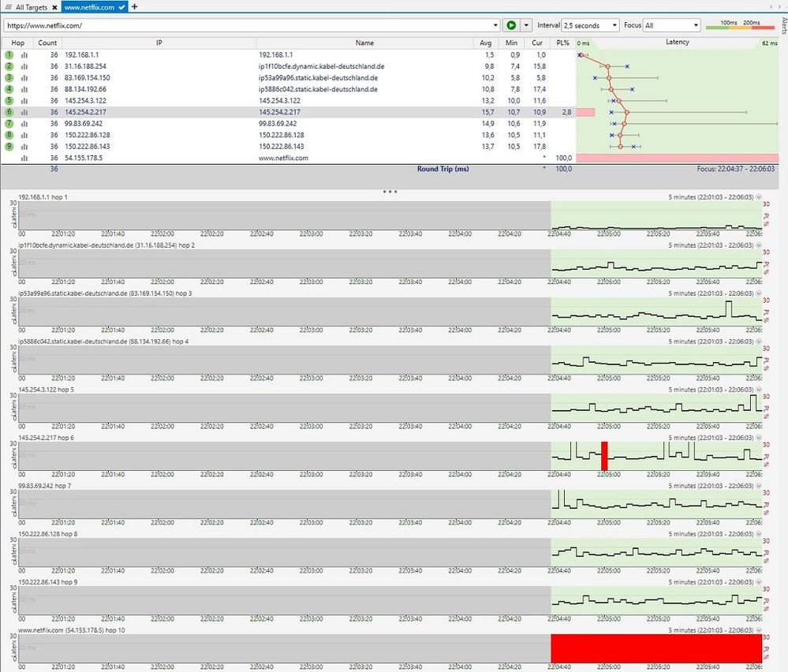The height and width of the screenshot is (672, 788).
Task: Click the Round Trip (ms) summary label
Action: [x=443, y=169]
